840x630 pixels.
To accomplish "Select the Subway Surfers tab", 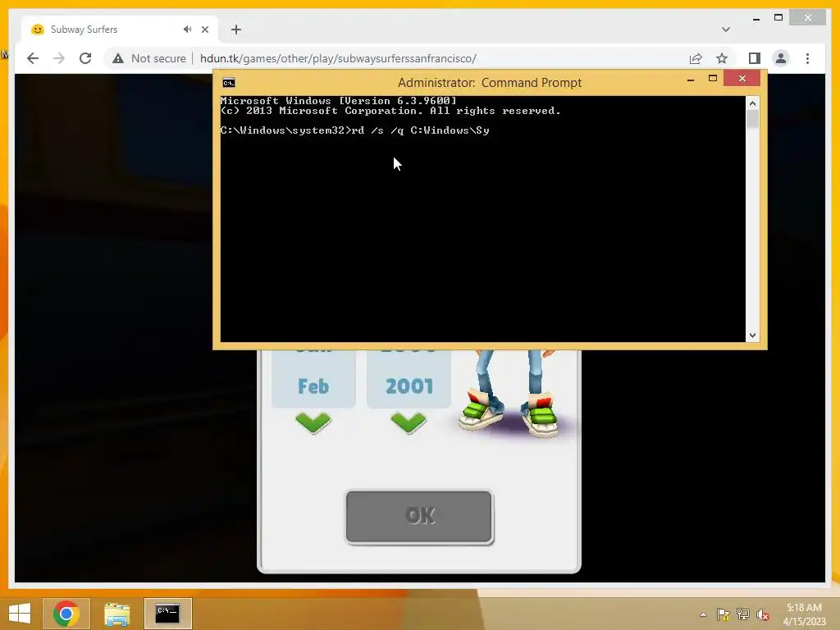I will [x=120, y=30].
